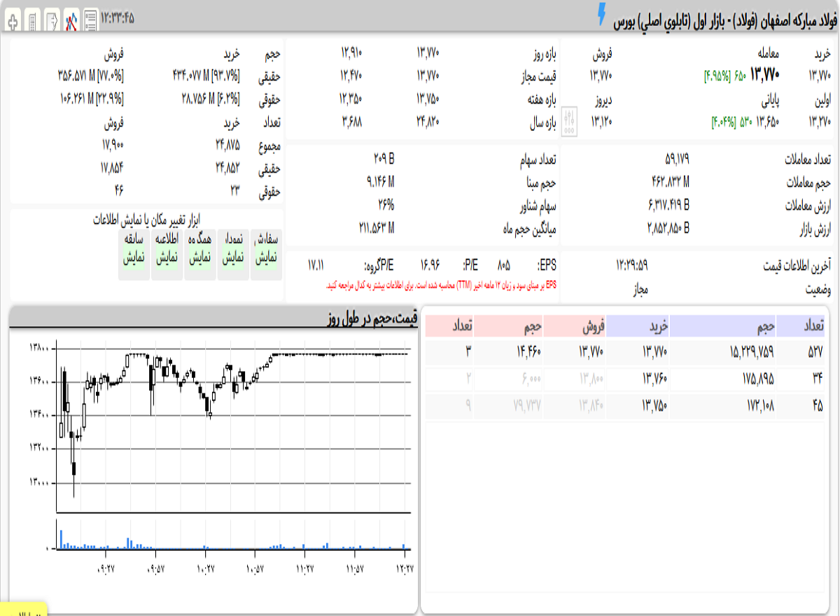The height and width of the screenshot is (616, 840).
Task: Click the group P/E value ۱۷.۱۱
Action: coord(316,266)
